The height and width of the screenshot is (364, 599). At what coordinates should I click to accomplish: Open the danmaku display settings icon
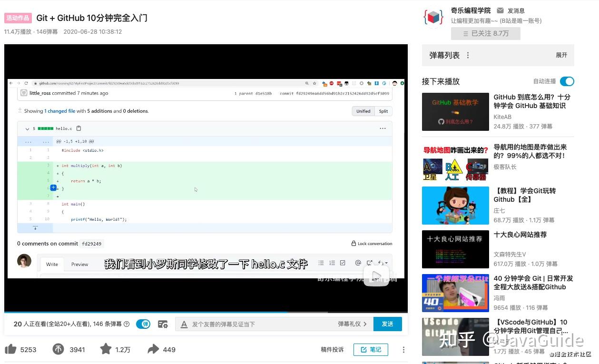tap(163, 324)
